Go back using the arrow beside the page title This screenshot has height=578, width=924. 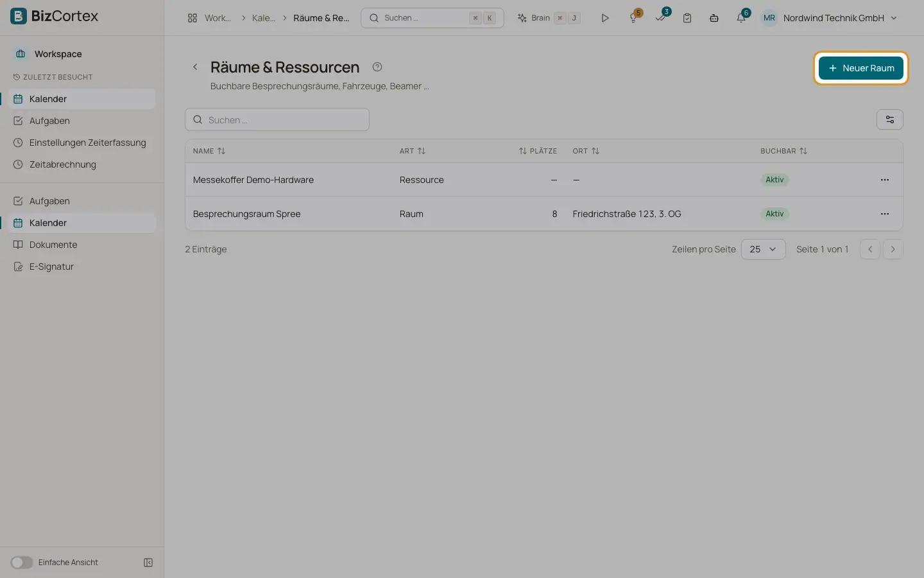pyautogui.click(x=195, y=67)
